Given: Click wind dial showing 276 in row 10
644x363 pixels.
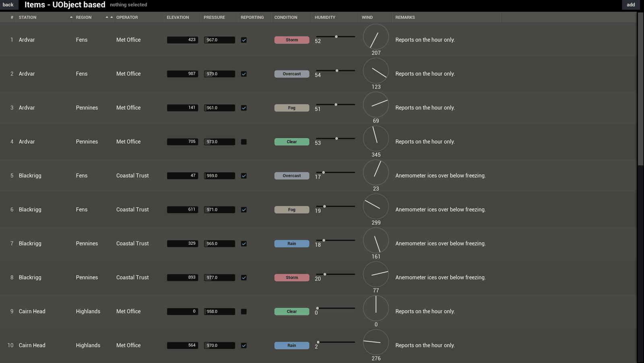Looking at the screenshot, I should pos(376,342).
